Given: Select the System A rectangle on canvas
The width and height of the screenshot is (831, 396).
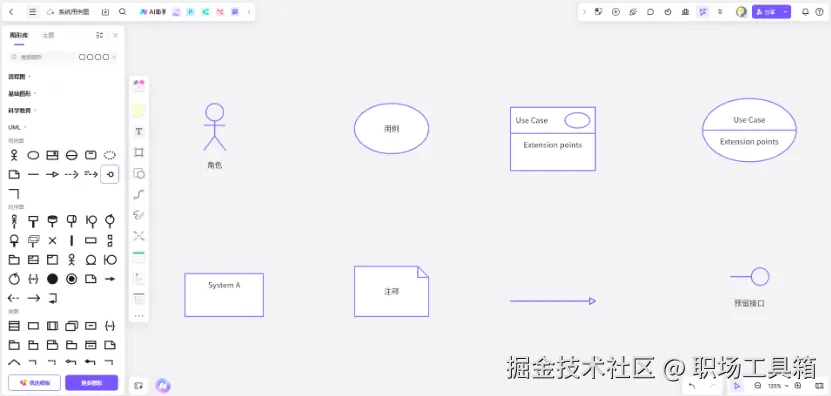Looking at the screenshot, I should (x=224, y=295).
